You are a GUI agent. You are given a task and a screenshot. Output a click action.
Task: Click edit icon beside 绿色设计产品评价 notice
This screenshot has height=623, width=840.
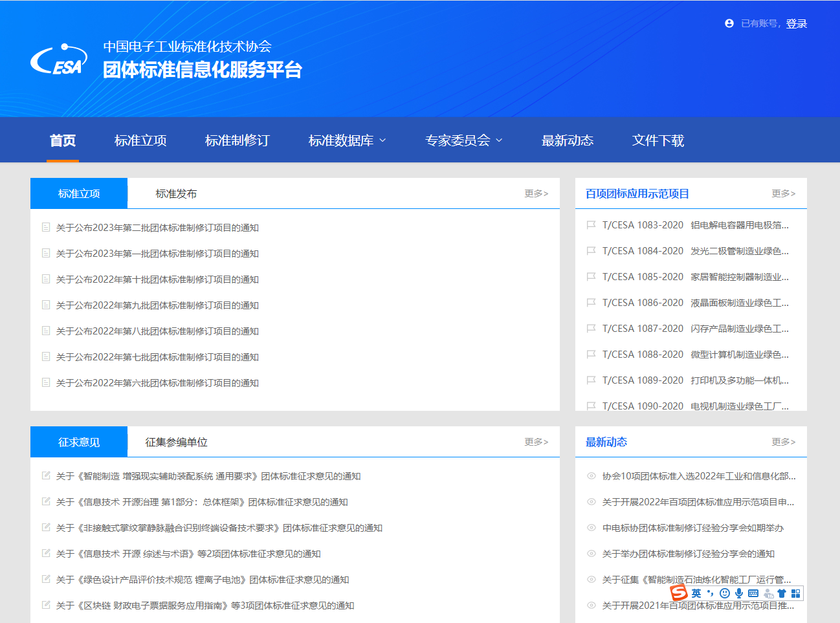click(46, 579)
